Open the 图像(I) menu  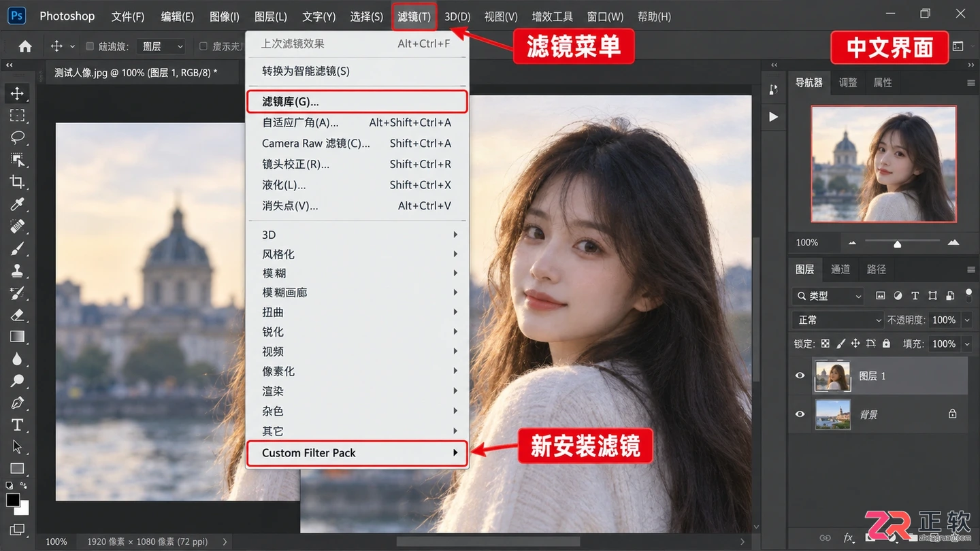tap(225, 16)
